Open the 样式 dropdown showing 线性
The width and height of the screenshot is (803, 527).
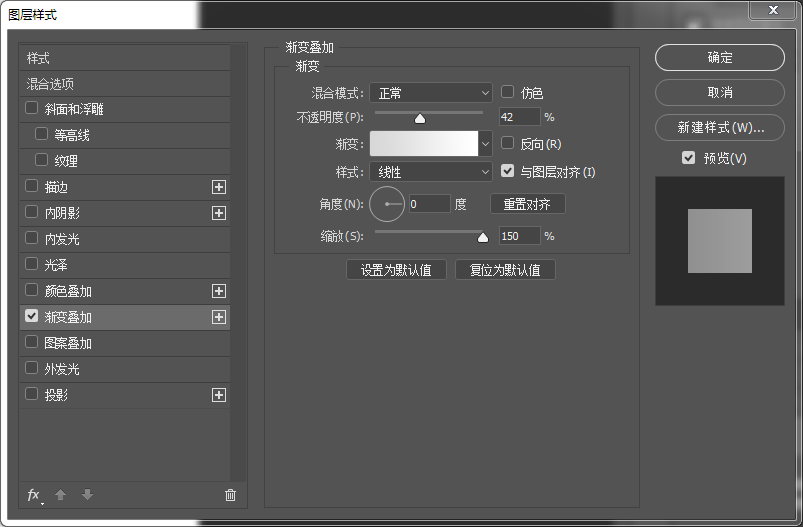[431, 172]
